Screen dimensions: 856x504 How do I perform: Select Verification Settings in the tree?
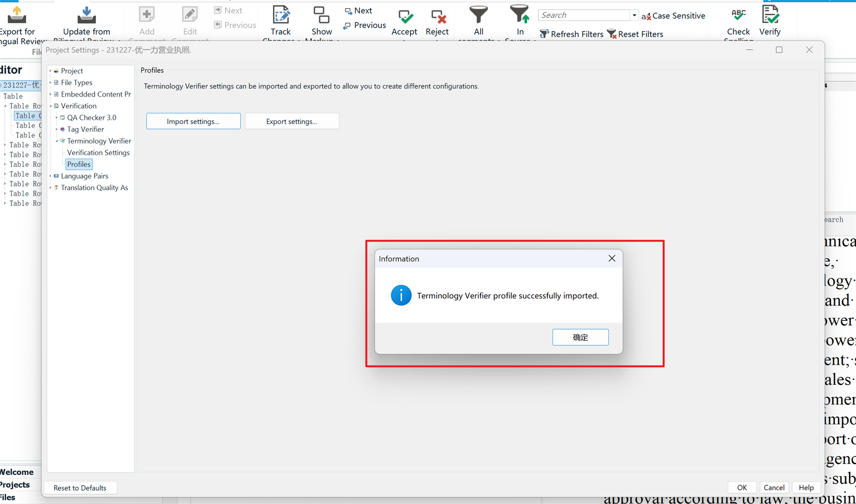coord(98,153)
